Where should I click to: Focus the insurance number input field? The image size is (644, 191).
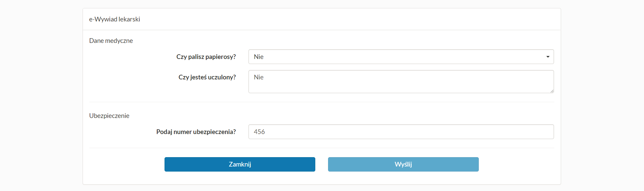click(x=401, y=132)
